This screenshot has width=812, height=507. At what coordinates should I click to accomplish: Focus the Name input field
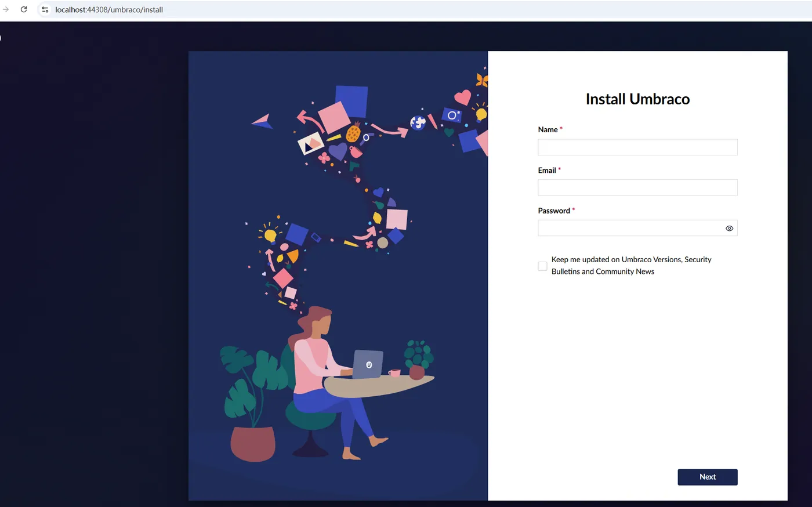pos(637,147)
